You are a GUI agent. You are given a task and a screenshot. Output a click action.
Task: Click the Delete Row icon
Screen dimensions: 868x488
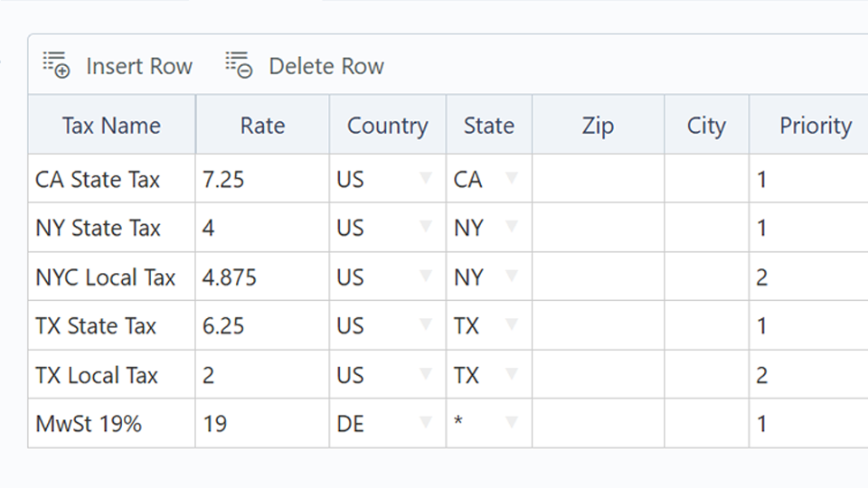(x=239, y=65)
